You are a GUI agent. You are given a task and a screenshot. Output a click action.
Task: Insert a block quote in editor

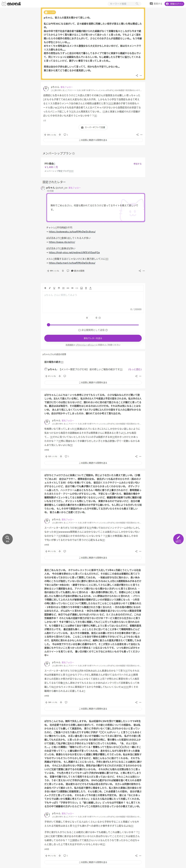72,288
